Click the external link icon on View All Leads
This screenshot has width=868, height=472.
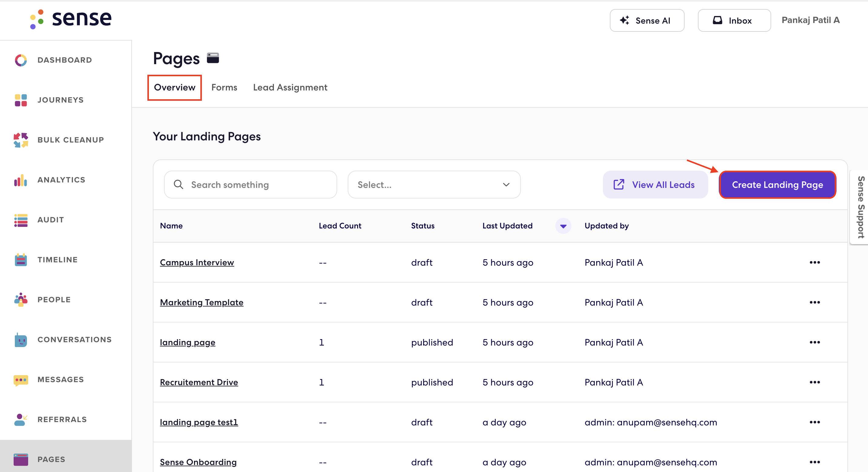pyautogui.click(x=619, y=184)
